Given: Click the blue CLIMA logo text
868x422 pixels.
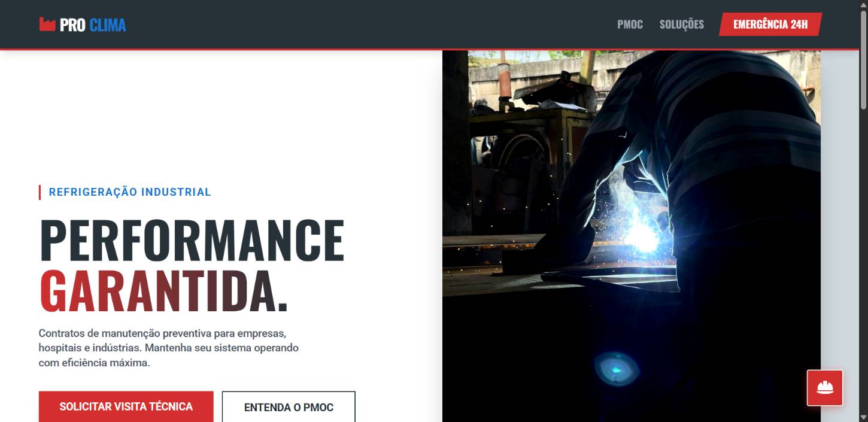Looking at the screenshot, I should (x=108, y=25).
